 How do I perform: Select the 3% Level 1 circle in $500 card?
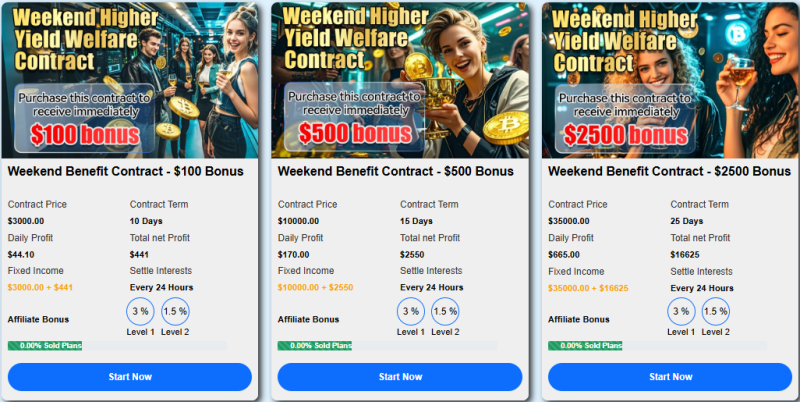coord(411,311)
